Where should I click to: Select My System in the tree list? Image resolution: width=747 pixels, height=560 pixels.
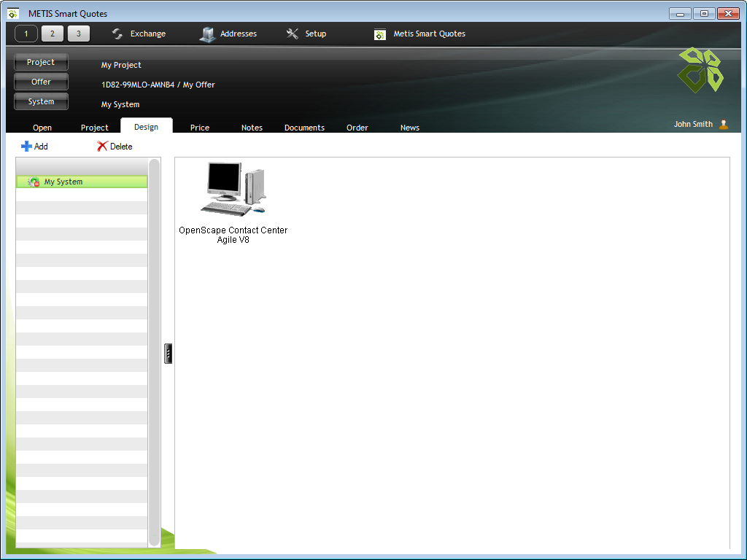pyautogui.click(x=63, y=182)
